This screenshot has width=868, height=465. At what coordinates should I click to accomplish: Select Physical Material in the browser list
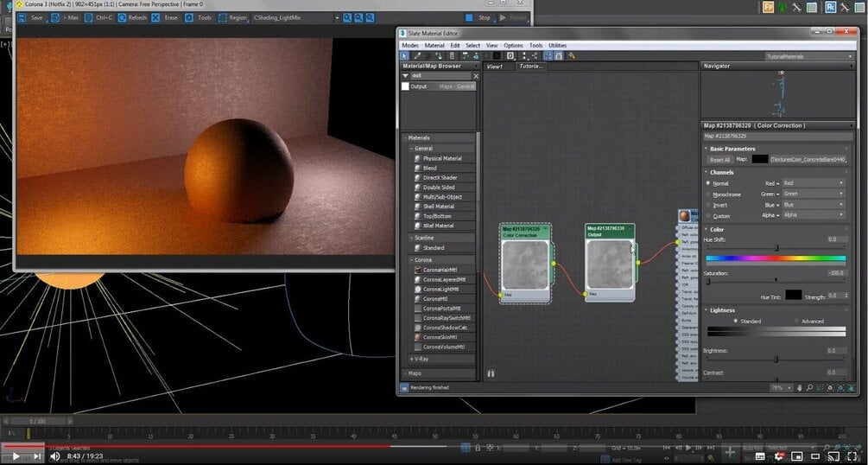pyautogui.click(x=442, y=158)
